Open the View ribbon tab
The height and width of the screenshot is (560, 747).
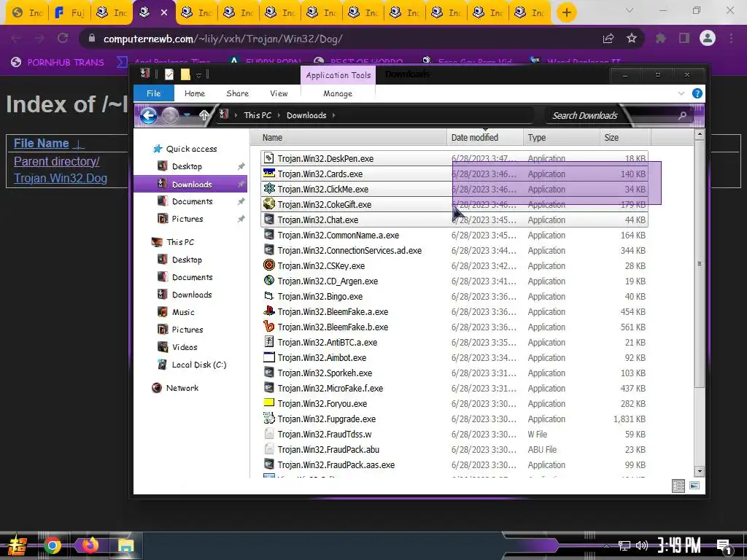(x=279, y=93)
